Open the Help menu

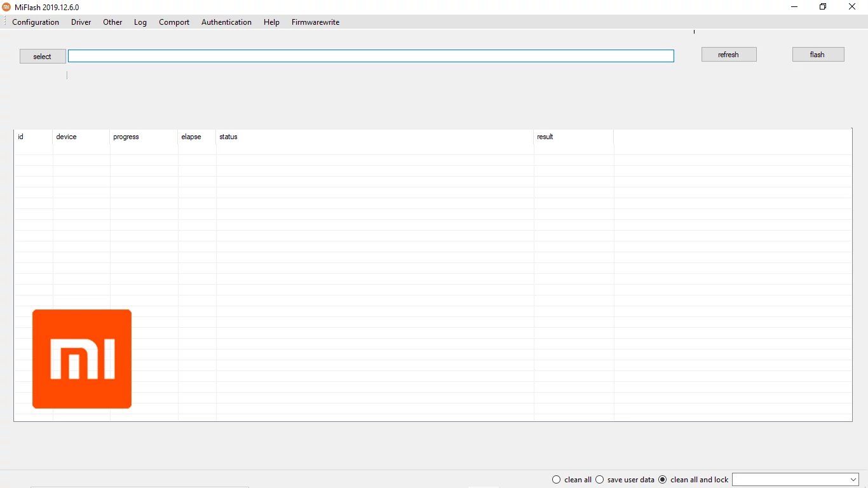[x=271, y=22]
